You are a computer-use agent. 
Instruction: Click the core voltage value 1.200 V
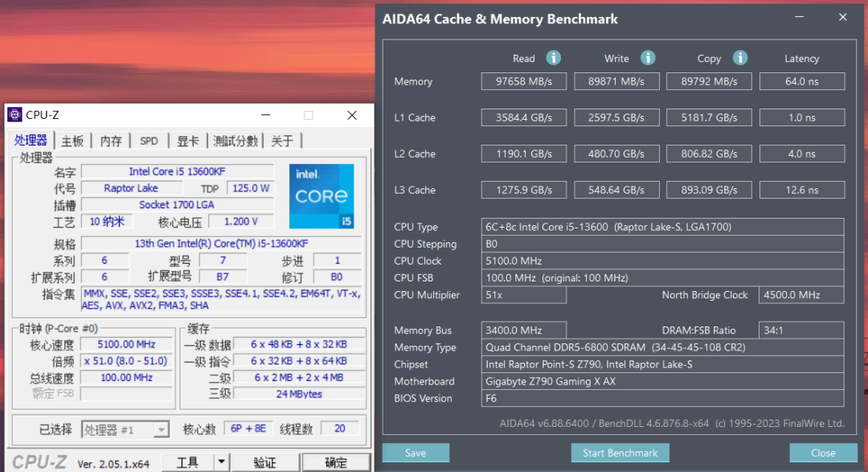(x=241, y=222)
